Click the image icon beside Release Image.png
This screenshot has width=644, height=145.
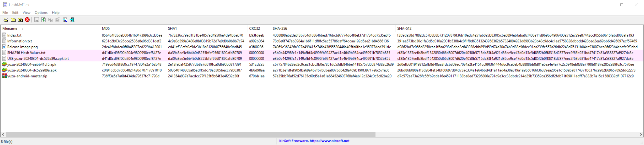click(x=4, y=47)
